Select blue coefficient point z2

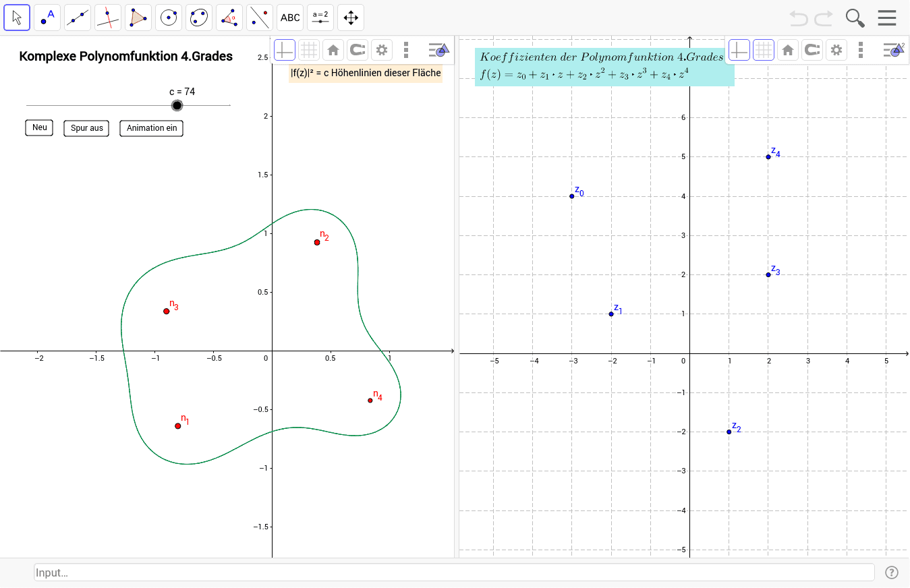pos(729,432)
